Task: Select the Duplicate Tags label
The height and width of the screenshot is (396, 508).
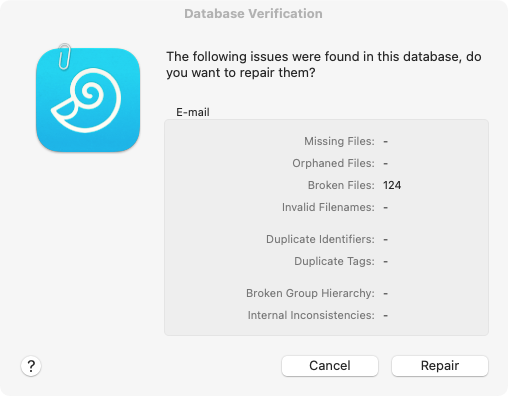Action: (x=334, y=261)
